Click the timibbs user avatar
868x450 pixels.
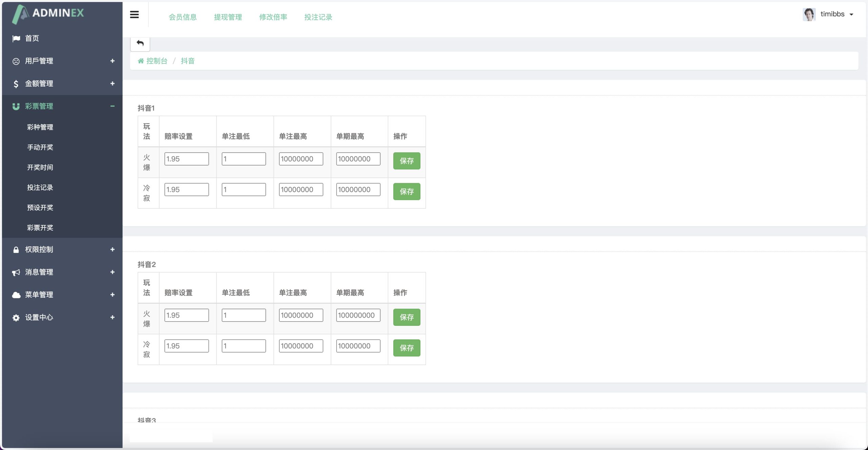point(809,15)
